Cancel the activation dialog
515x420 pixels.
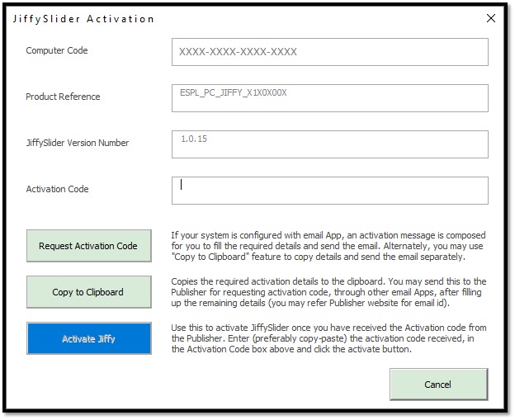pyautogui.click(x=437, y=384)
